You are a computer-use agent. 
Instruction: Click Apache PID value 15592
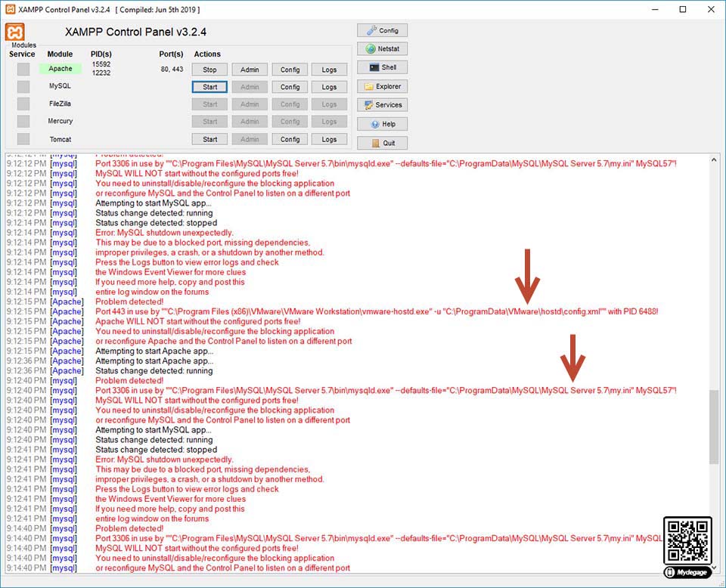[x=101, y=64]
